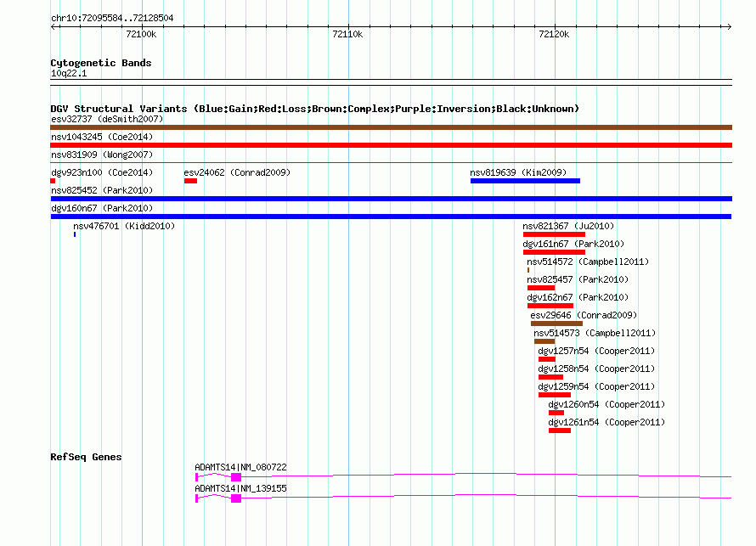Click the red esv24062 loss bar
This screenshot has width=756, height=546.
190,181
